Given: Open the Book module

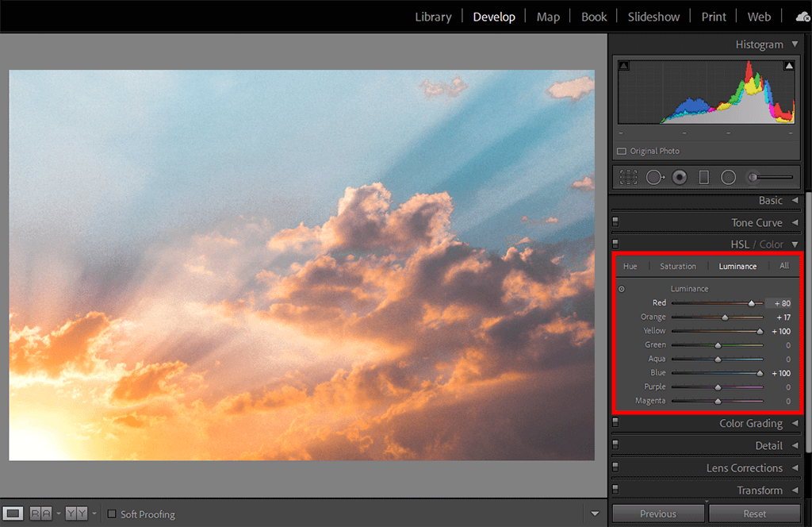Looking at the screenshot, I should point(594,17).
